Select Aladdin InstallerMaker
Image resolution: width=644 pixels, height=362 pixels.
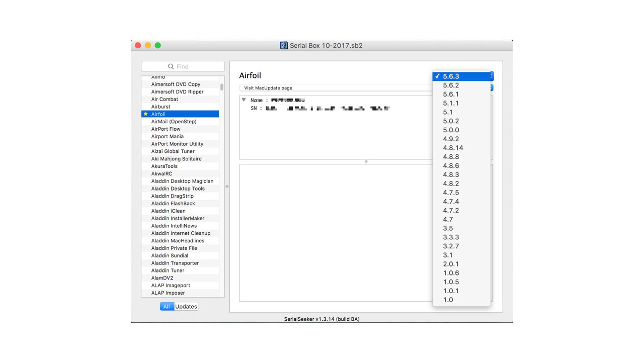pyautogui.click(x=180, y=218)
